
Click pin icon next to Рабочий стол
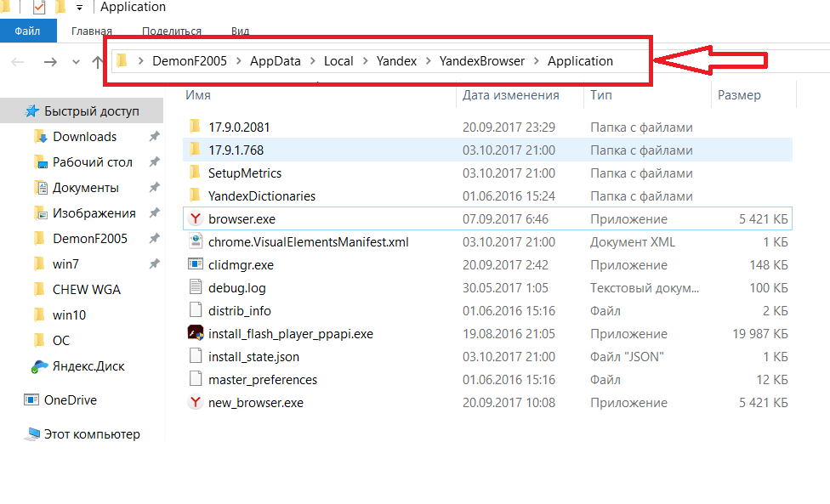[154, 161]
